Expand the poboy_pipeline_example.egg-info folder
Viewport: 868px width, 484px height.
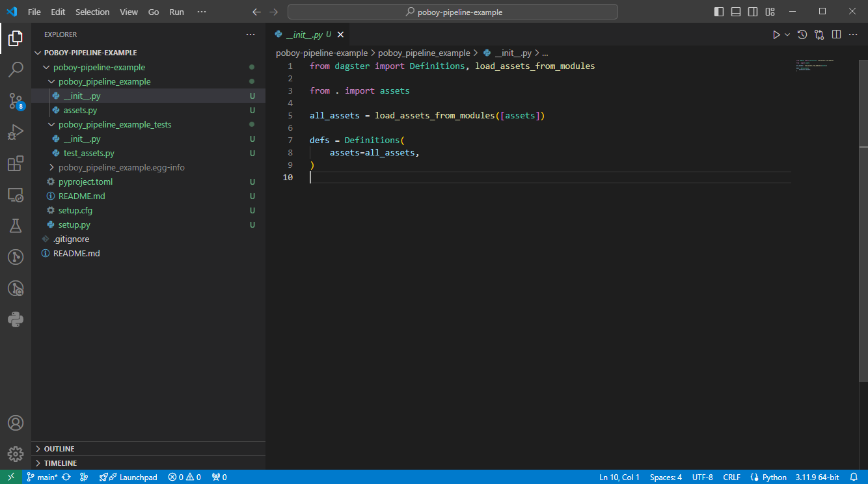[x=121, y=167]
